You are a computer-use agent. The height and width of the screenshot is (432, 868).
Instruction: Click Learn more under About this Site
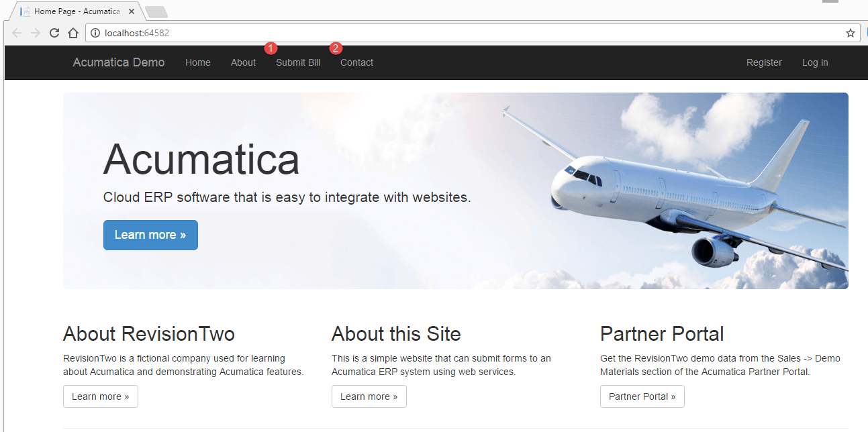click(369, 396)
